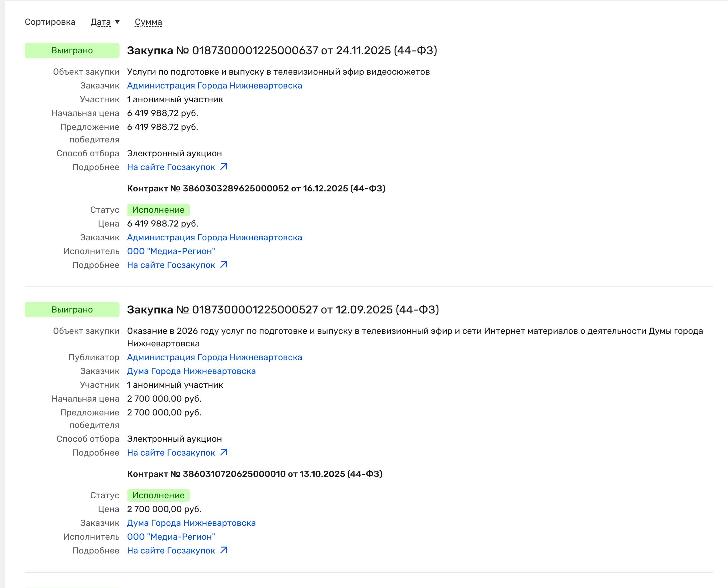Viewport: 728px width, 588px height.
Task: Click external-link arrow icon under contract 3860303289625000052
Action: (x=223, y=265)
